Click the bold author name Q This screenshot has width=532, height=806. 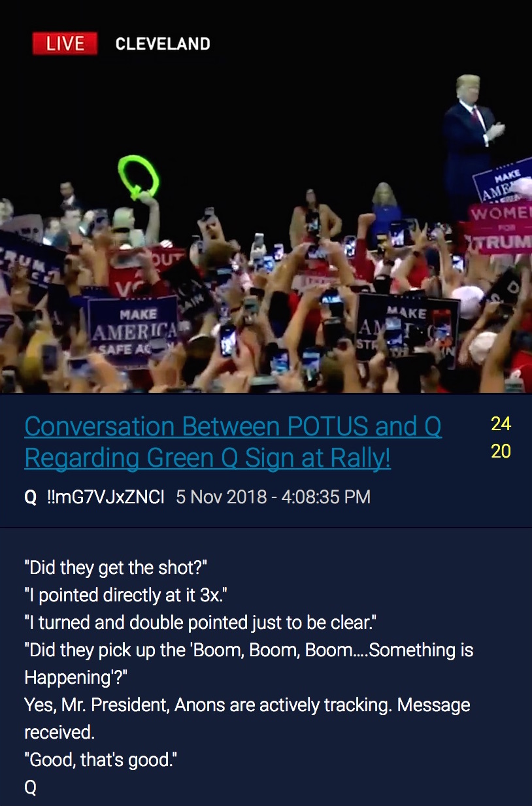[x=30, y=497]
